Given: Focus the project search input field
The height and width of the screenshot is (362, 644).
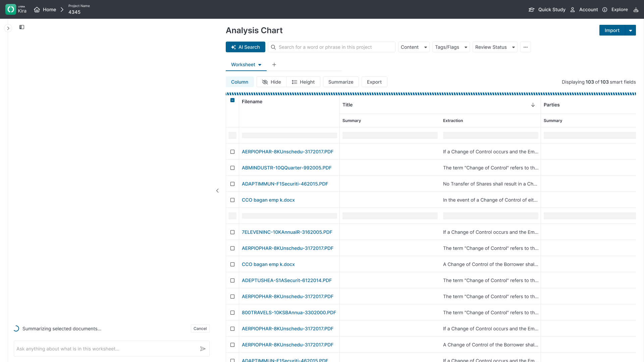Looking at the screenshot, I should 331,47.
